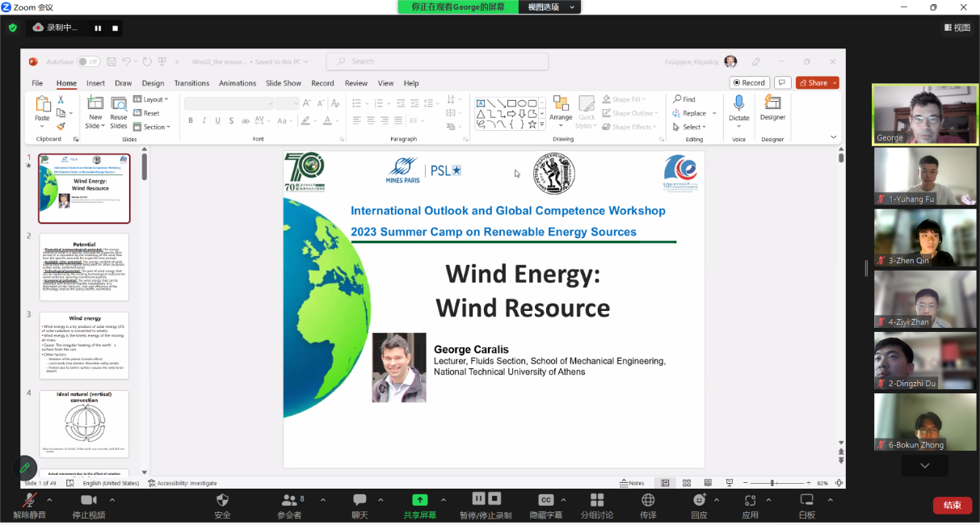Toggle the AutoSave switch in PowerPoint
The image size is (980, 525).
click(x=88, y=61)
